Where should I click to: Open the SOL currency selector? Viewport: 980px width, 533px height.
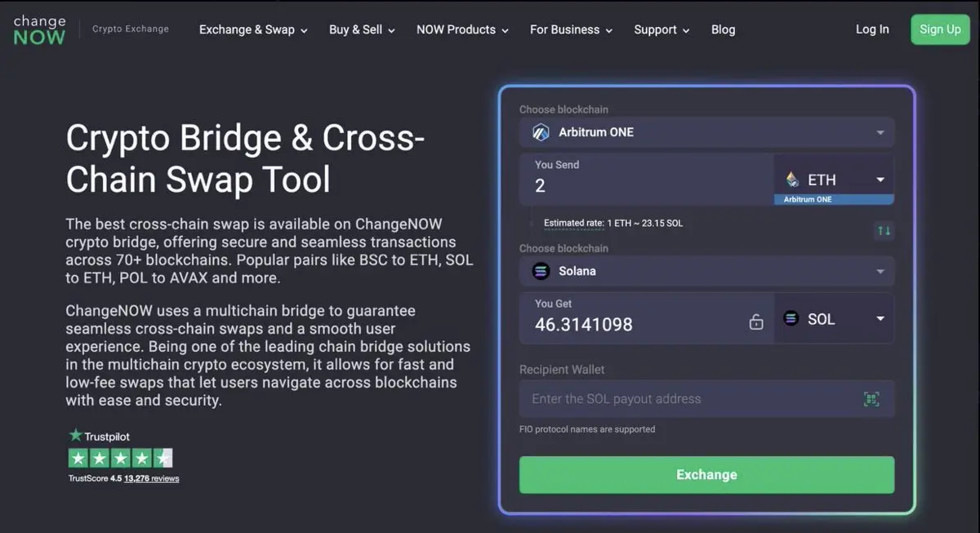(834, 319)
